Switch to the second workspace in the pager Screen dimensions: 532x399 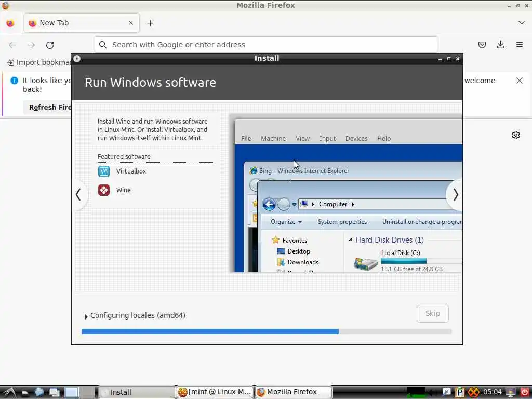pos(87,392)
